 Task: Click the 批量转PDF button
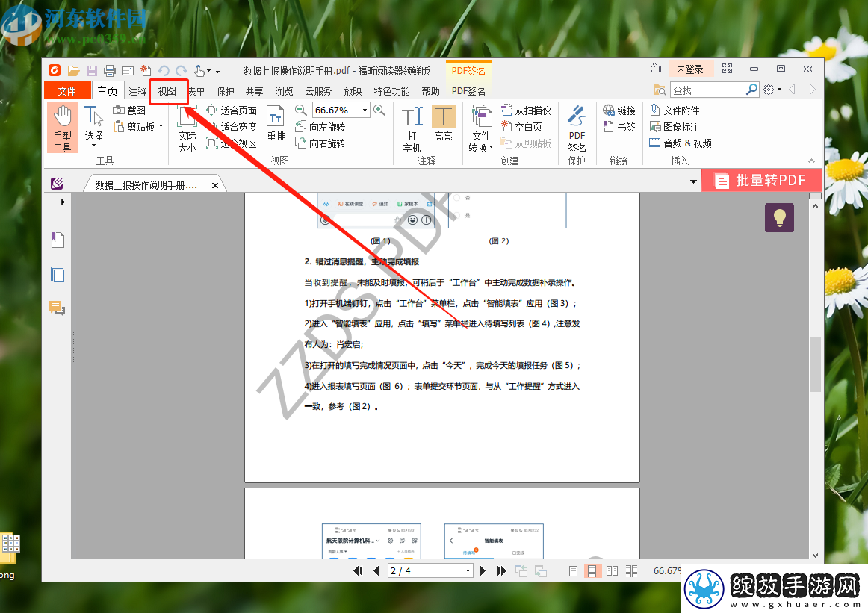tap(761, 181)
